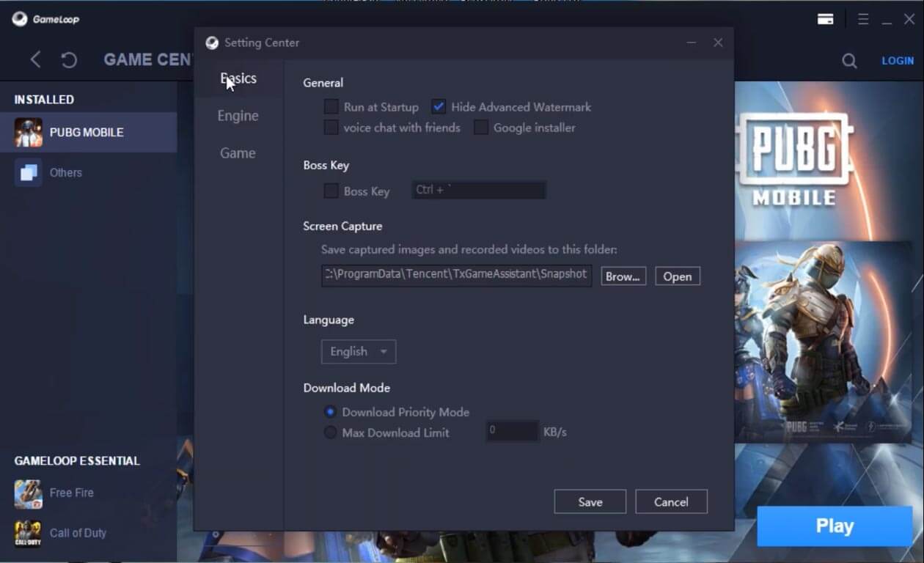The width and height of the screenshot is (924, 563).
Task: Click the Save button
Action: coord(590,502)
